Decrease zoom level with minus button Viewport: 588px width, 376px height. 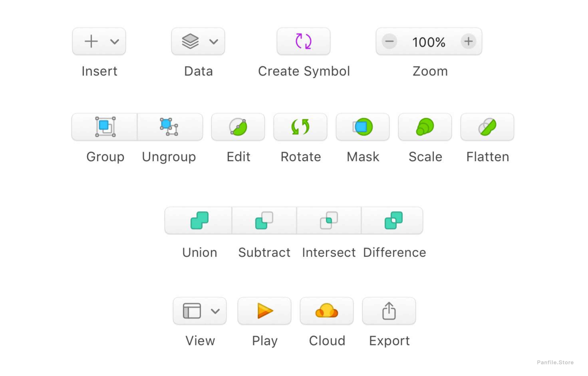click(x=389, y=41)
